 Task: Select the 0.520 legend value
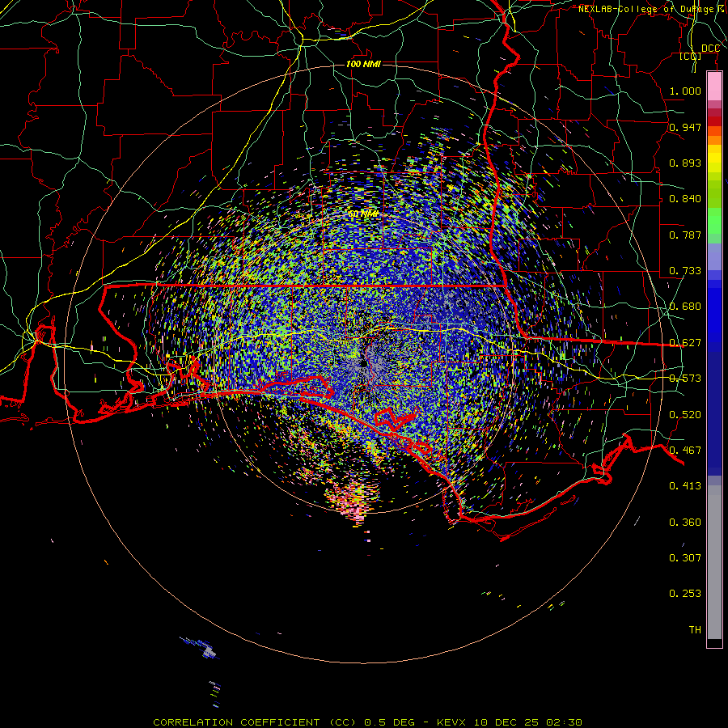coord(685,415)
